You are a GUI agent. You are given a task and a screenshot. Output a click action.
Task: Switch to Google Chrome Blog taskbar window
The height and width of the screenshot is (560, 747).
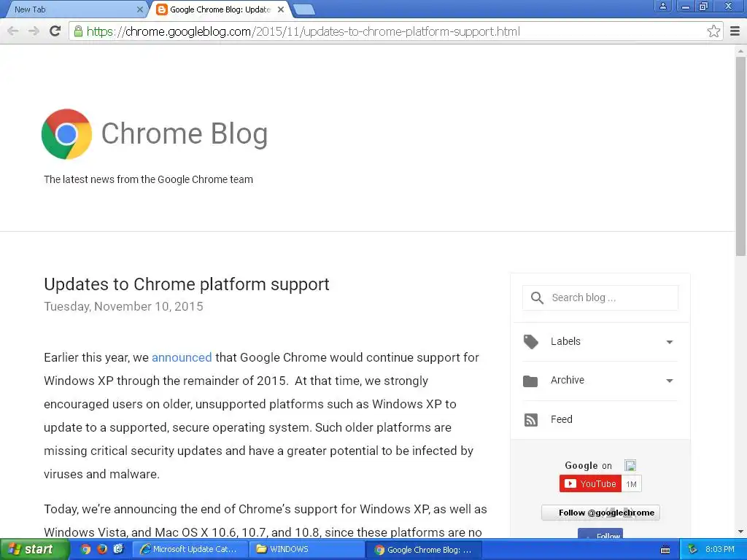point(424,549)
